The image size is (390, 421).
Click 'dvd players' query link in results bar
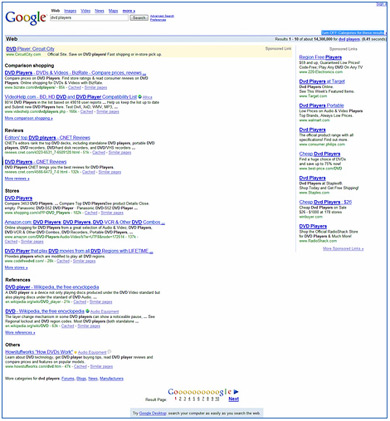(x=349, y=39)
